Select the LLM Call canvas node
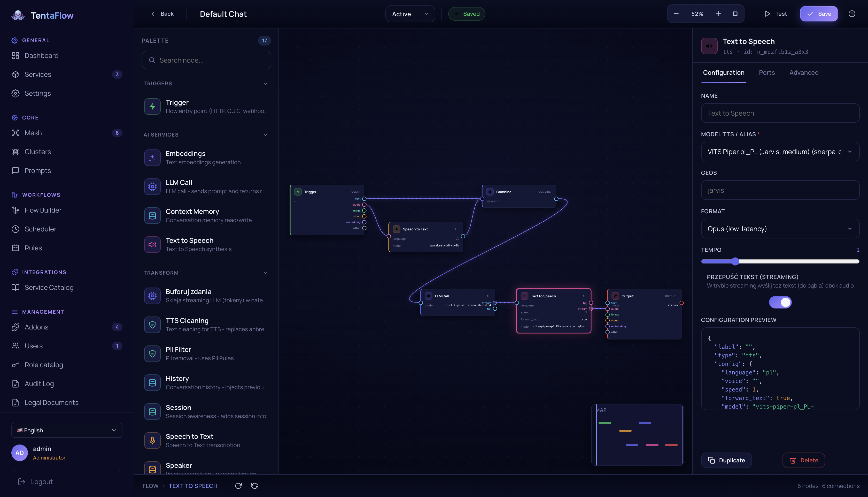The width and height of the screenshot is (868, 497). point(457,302)
